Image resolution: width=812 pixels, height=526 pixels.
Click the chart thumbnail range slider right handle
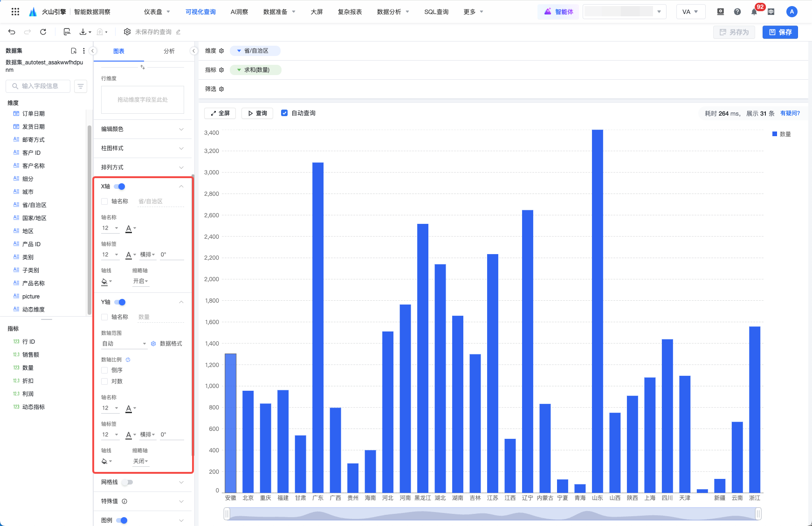click(758, 514)
